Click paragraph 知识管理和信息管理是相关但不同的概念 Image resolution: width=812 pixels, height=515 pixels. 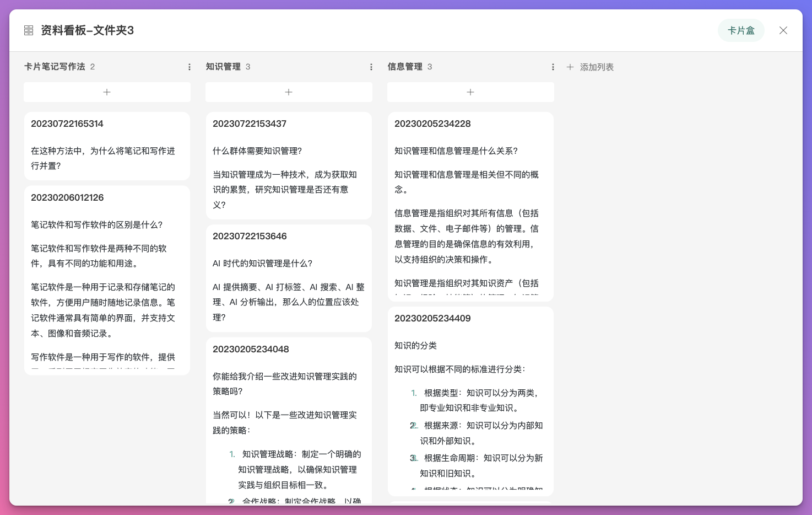point(467,182)
